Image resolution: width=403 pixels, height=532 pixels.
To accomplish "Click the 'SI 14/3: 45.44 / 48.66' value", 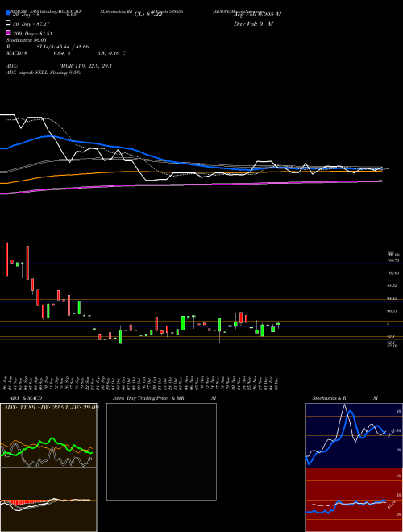I will click(x=63, y=47).
